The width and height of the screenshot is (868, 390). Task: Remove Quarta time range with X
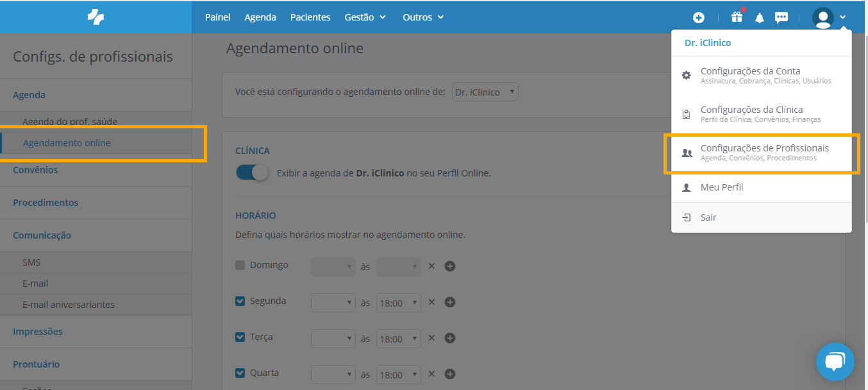(431, 373)
